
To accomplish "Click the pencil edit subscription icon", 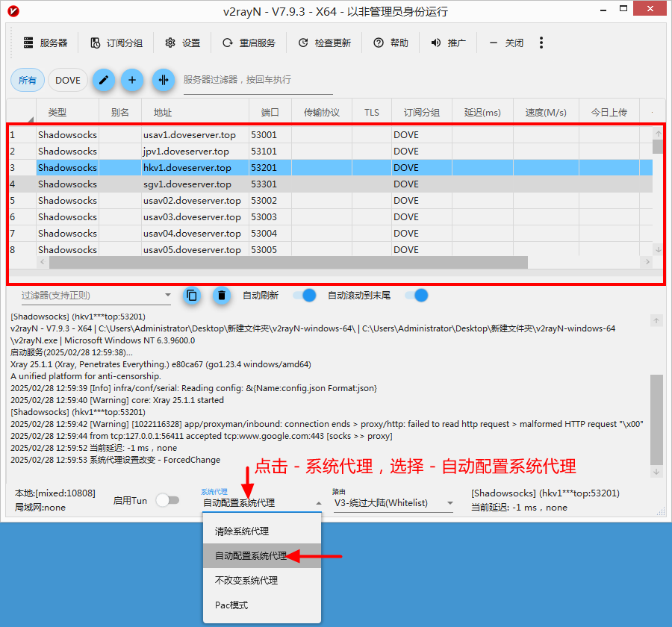I will coord(104,80).
